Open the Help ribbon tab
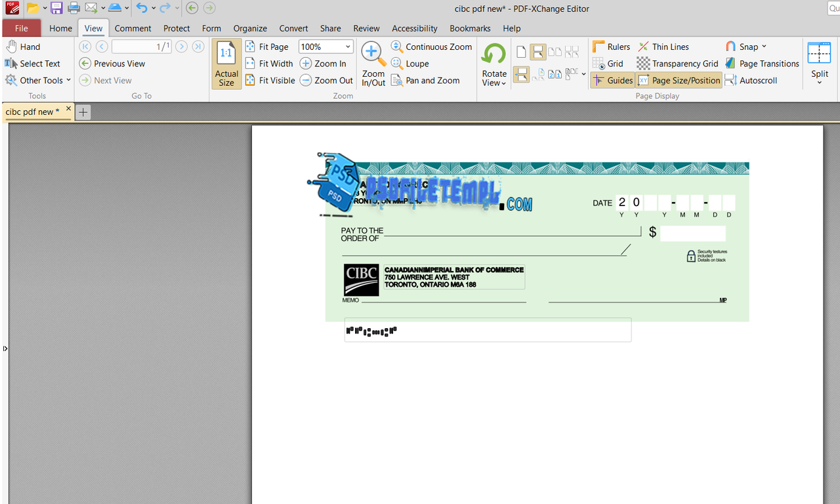Screen dimensions: 840x504 [512, 28]
